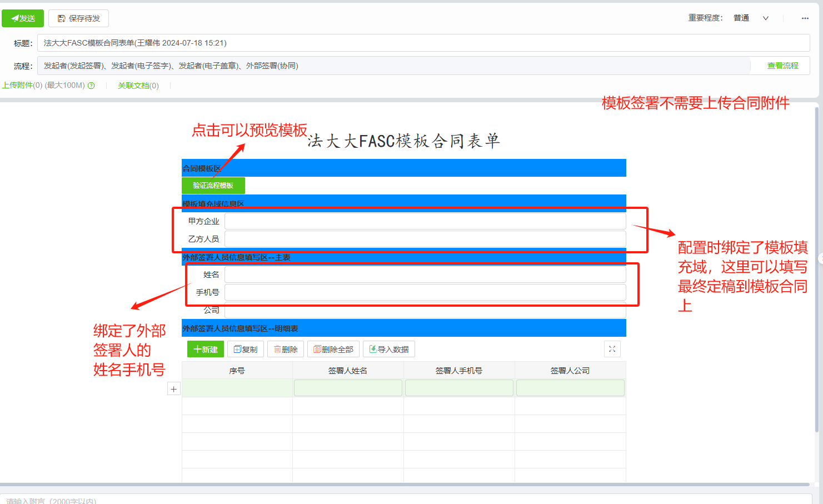Screen dimensions: 823x504
Task: Edit the 标题 title input field
Action: (x=423, y=43)
